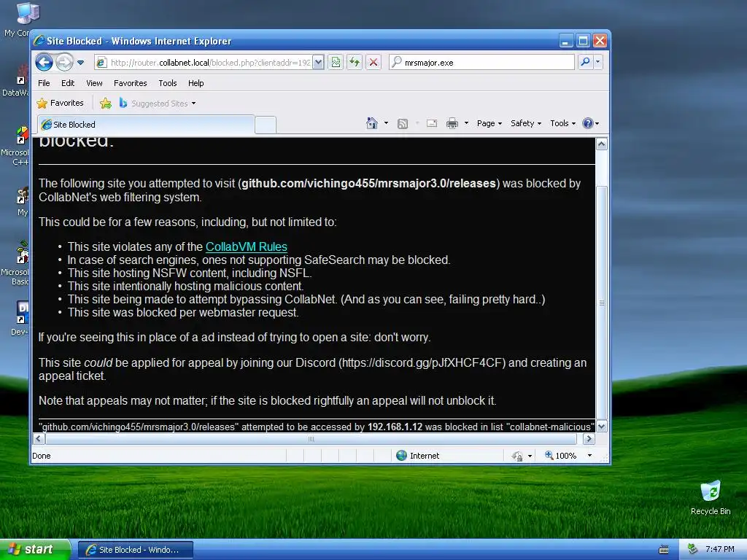This screenshot has height=560, width=747.
Task: Open the Tools command bar menu
Action: pos(562,123)
